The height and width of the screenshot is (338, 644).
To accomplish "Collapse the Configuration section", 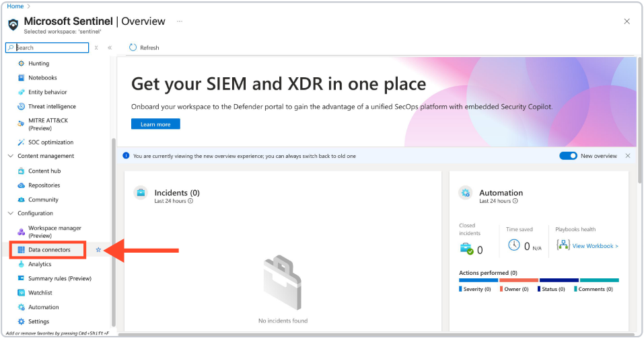I will (11, 213).
